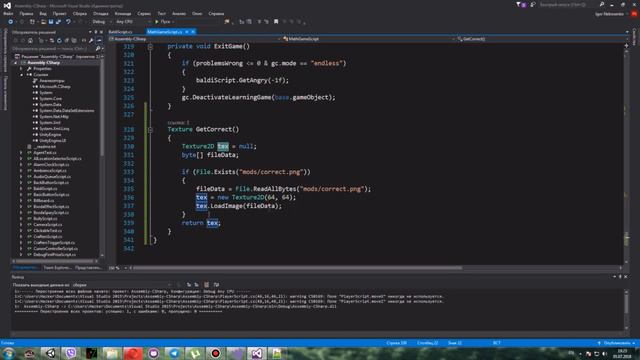This screenshot has width=640, height=360.
Task: Pin the Output panel auto-hide toggle
Action: click(620, 277)
